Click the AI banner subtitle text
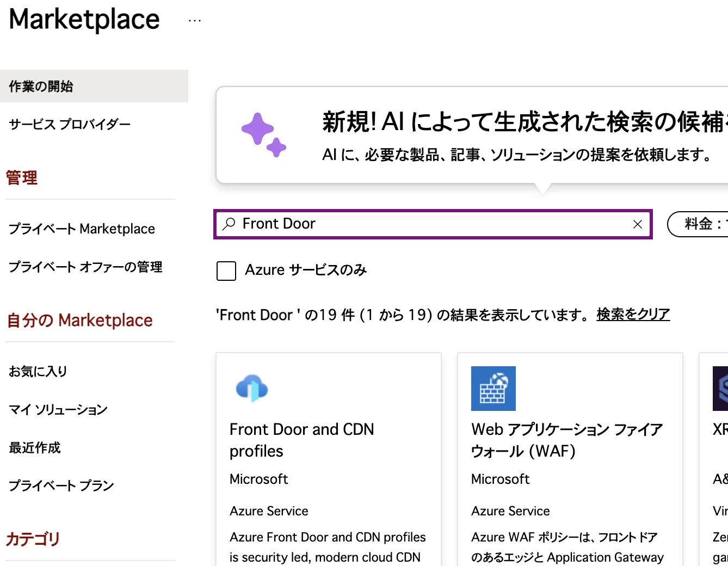This screenshot has height=566, width=728. pos(517,155)
